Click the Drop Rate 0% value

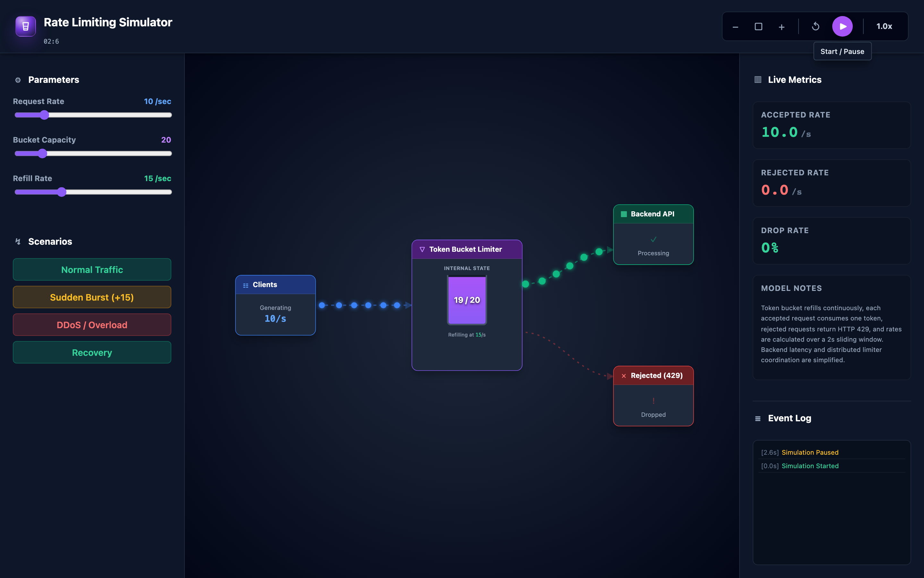click(769, 248)
